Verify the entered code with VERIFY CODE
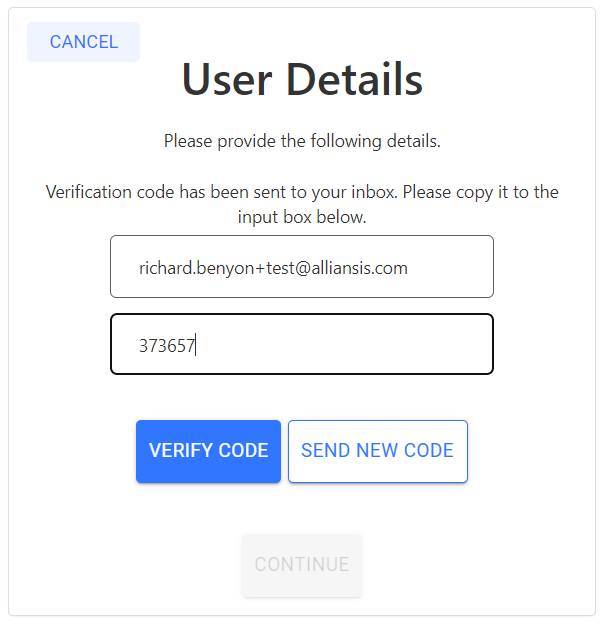Viewport: 606px width, 634px height. [x=208, y=451]
